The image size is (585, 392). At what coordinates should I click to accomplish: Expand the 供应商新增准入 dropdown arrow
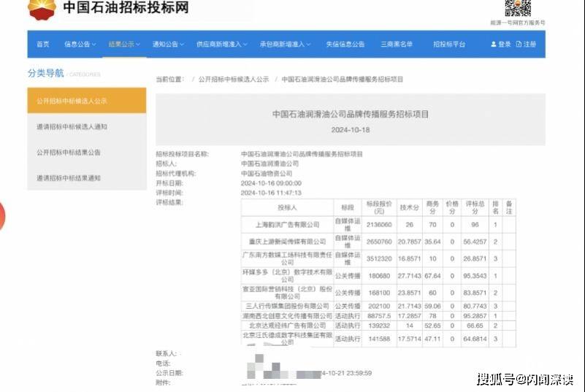(245, 45)
